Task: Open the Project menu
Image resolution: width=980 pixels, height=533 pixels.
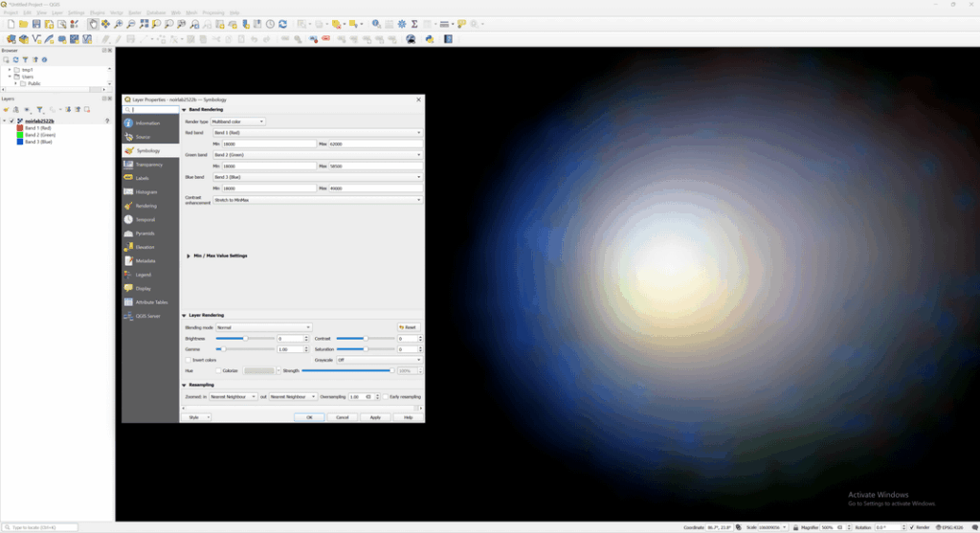Action: pos(11,12)
